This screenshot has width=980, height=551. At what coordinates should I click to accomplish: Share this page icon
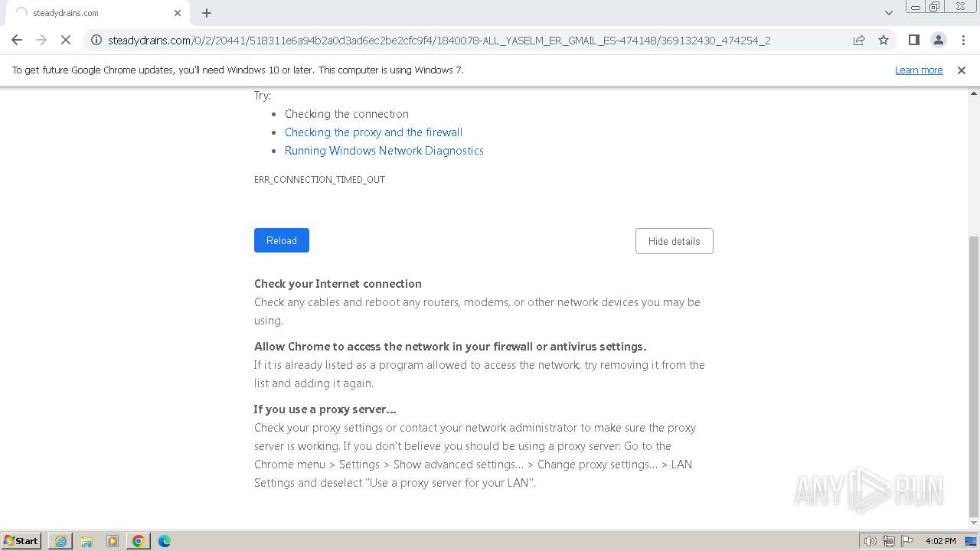coord(859,40)
